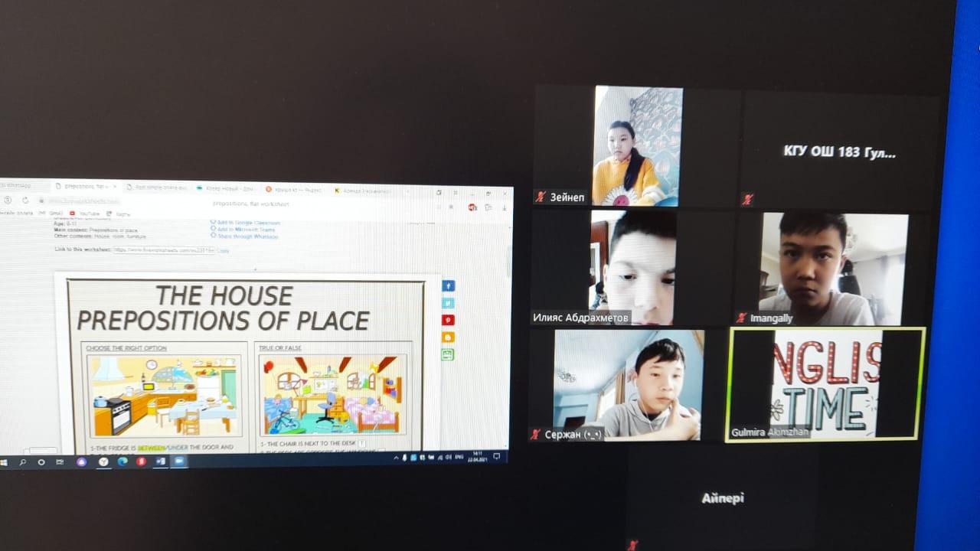This screenshot has width=980, height=551.
Task: Share worksheet on Facebook icon
Action: (x=449, y=285)
